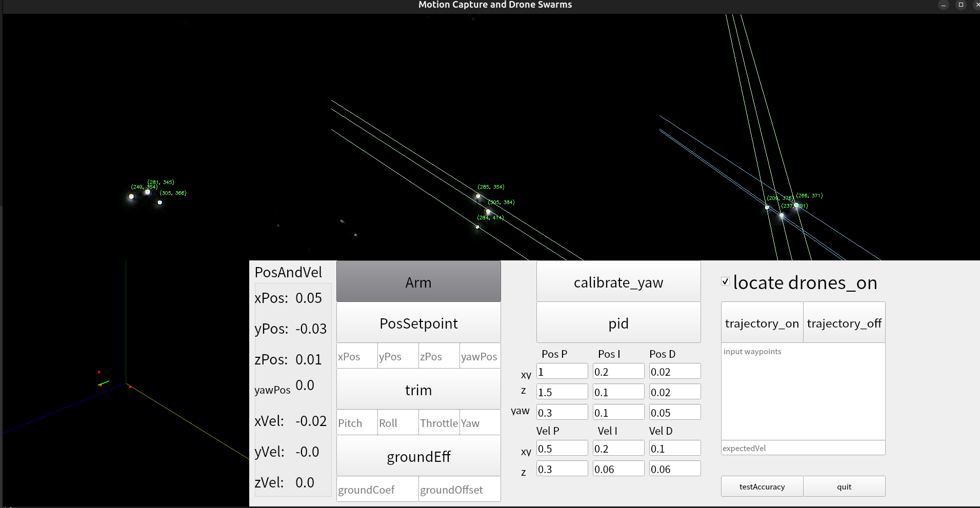
Task: Click the PosSetpoint button
Action: pos(418,323)
